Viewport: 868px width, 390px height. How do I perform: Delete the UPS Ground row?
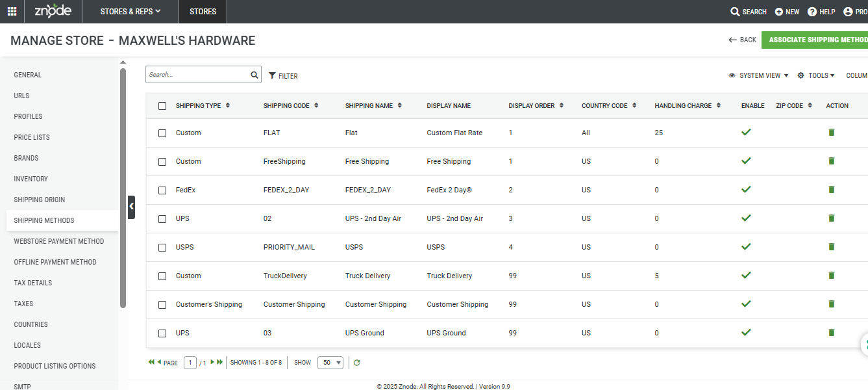pos(832,333)
